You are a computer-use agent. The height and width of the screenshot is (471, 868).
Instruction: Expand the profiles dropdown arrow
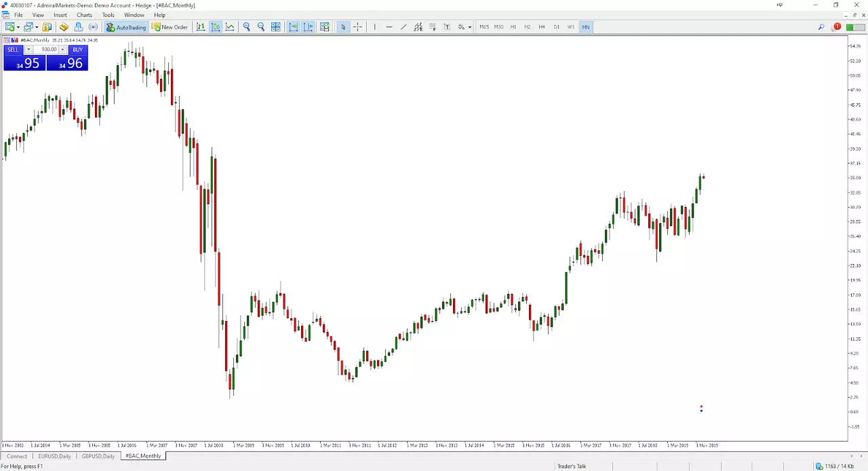(x=37, y=27)
